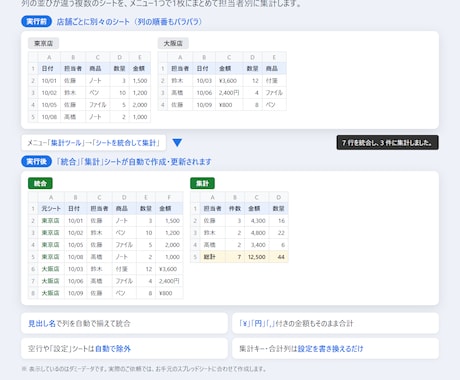Select the 付箋 product cell in 大阪店 table
The height and width of the screenshot is (380, 460).
tap(274, 81)
